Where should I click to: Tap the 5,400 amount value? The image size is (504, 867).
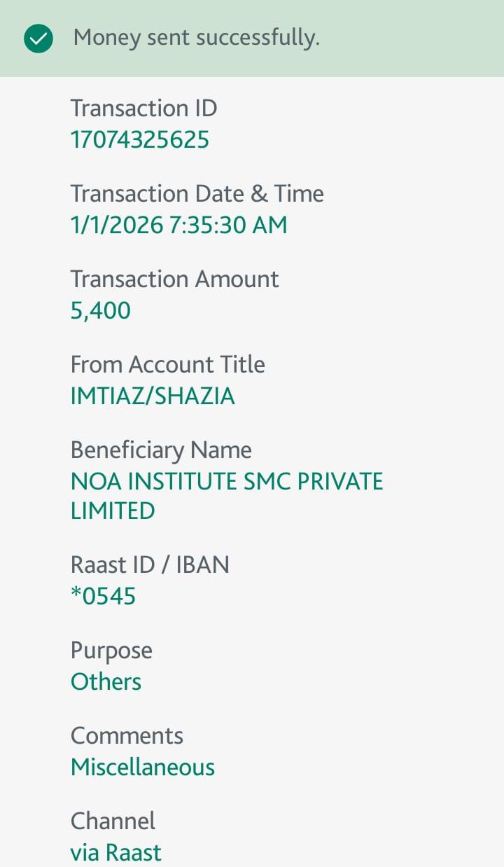[100, 311]
